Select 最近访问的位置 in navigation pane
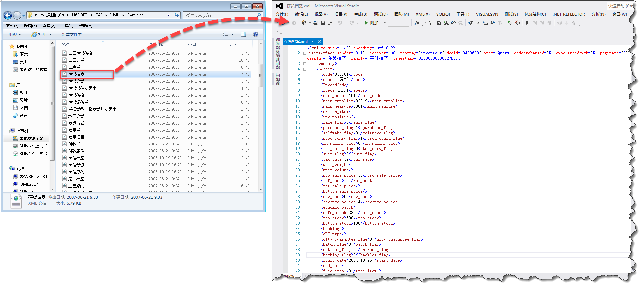 30,69
